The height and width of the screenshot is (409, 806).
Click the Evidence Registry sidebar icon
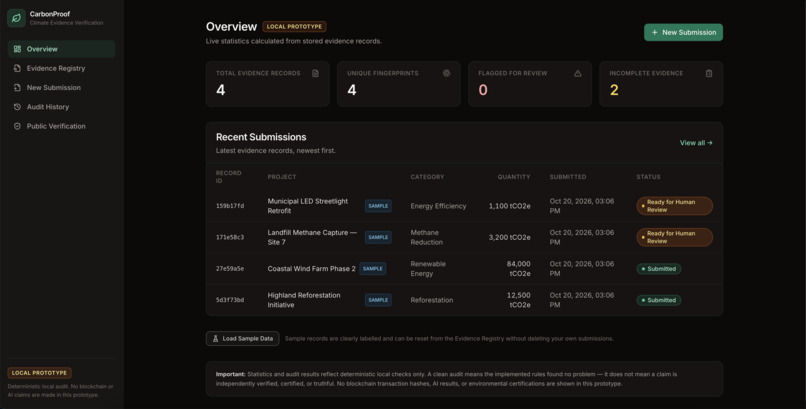point(17,68)
